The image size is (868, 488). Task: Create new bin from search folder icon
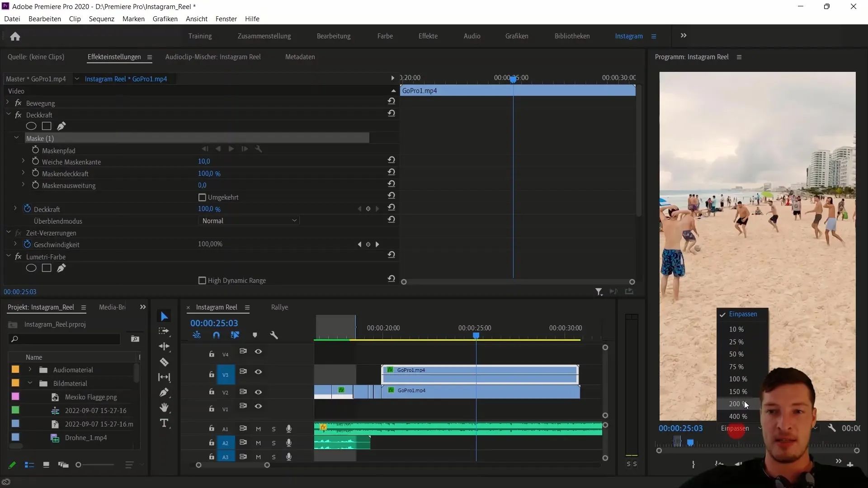(135, 339)
